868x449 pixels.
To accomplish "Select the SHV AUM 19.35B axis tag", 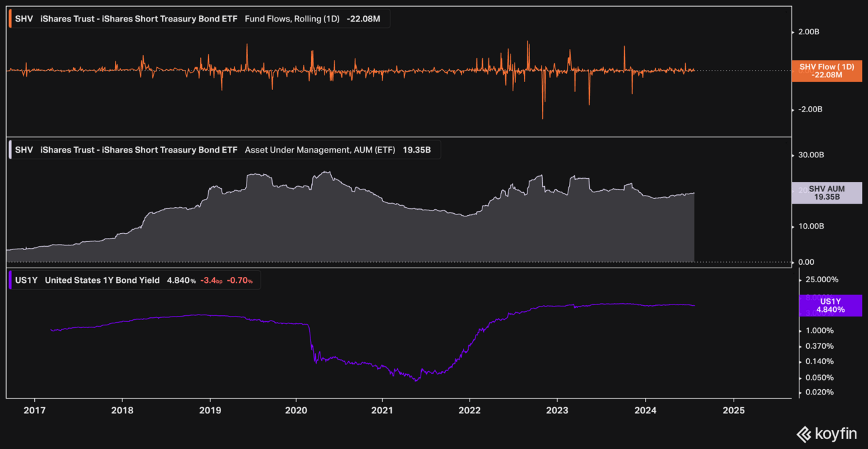I will (x=826, y=194).
